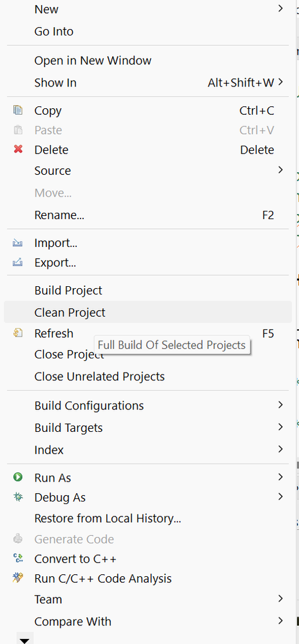The image size is (299, 644).
Task: Choose Restore from Local History
Action: (x=148, y=518)
